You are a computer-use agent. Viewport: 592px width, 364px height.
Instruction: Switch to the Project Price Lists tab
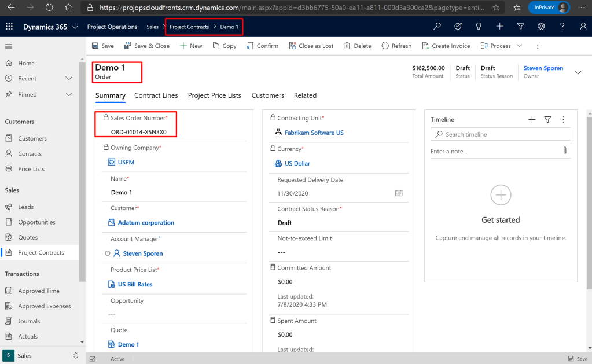214,95
